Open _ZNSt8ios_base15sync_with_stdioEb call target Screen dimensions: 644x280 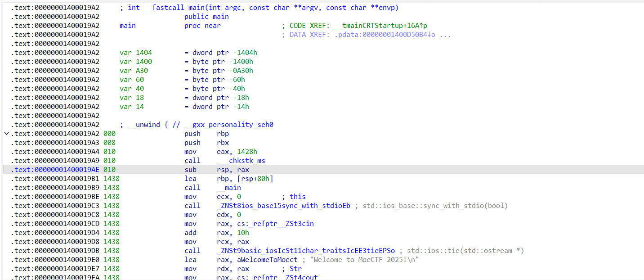click(x=283, y=206)
